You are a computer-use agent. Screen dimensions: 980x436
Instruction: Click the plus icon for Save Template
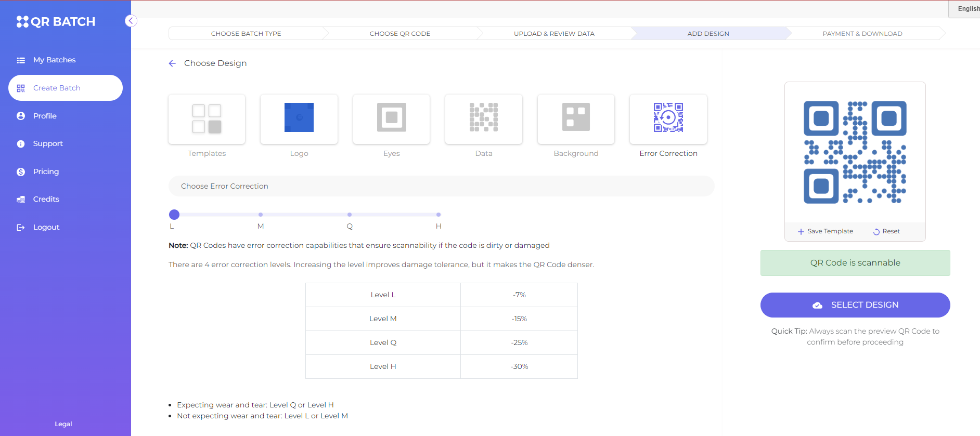(801, 232)
